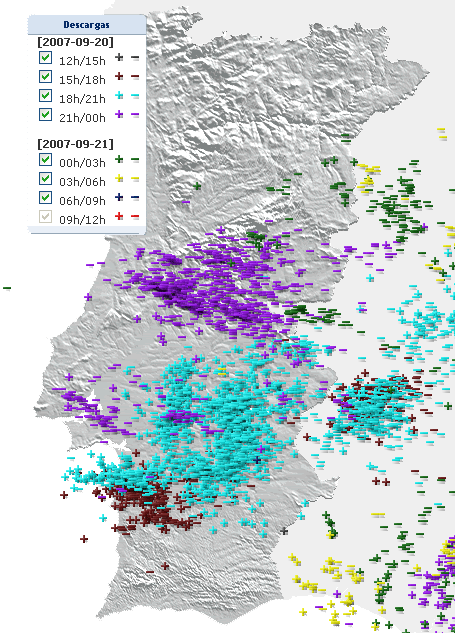Click the green minus symbol for 00h/03h
Viewport: 455px width, 633px height.
(135, 160)
